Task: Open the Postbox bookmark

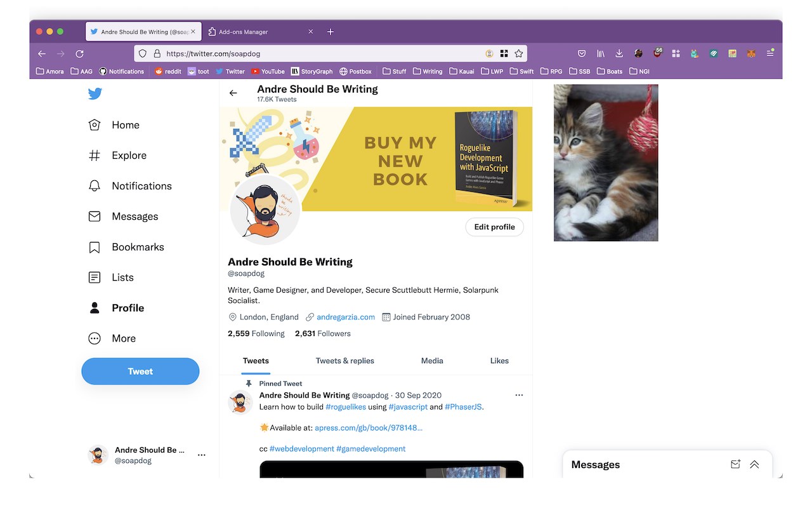Action: click(356, 71)
